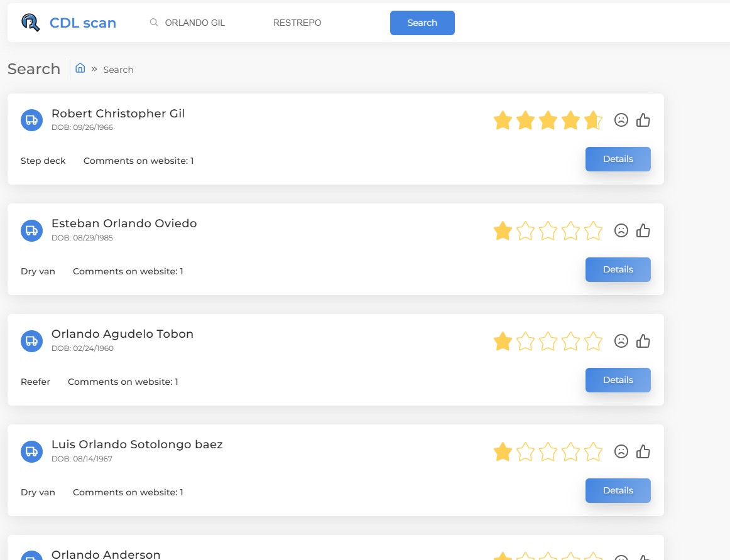Click sad face for Esteban Orlando Oviedo
The width and height of the screenshot is (730, 560).
621,230
